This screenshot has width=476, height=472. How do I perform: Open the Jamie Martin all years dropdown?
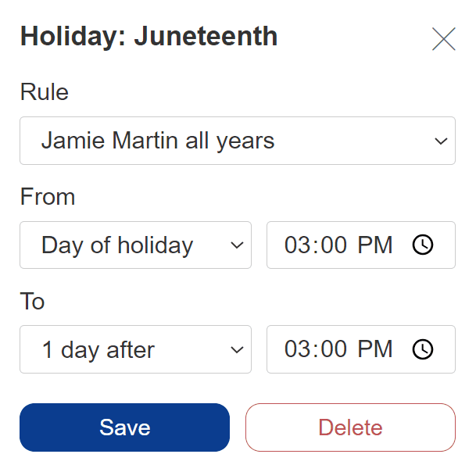pos(238,141)
